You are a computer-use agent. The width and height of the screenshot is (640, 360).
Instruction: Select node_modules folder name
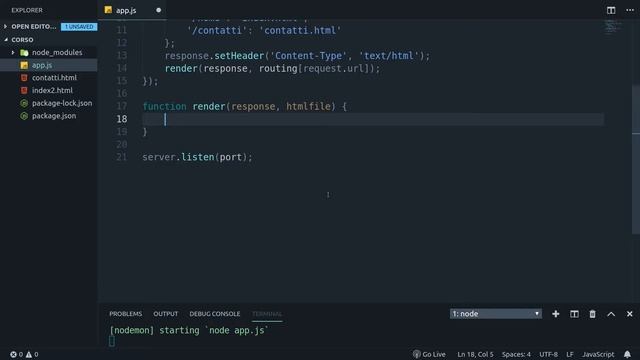click(x=57, y=53)
